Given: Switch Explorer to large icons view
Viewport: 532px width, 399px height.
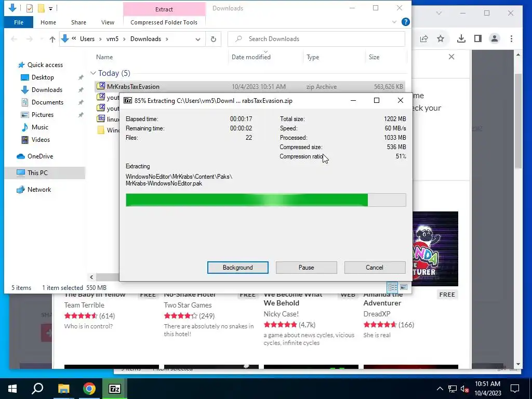Looking at the screenshot, I should [x=403, y=287].
